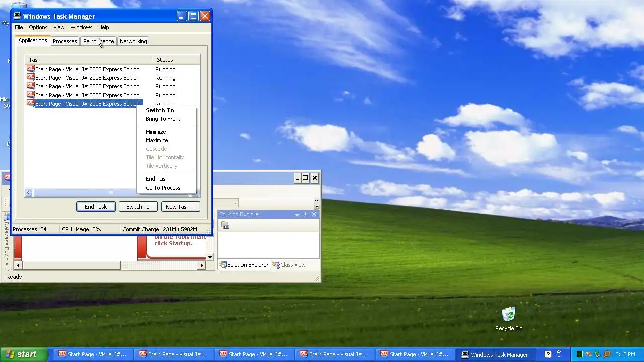Switch to the Performance tab
Viewport: 644px width, 362px height.
tap(98, 41)
